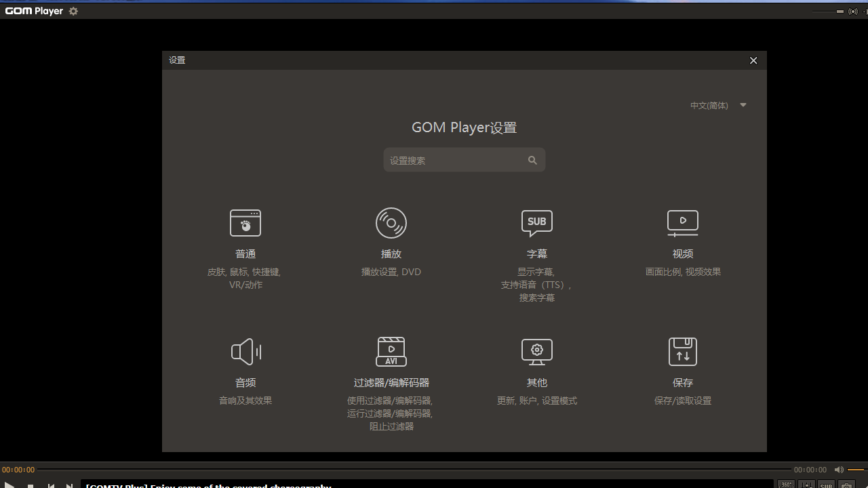
Task: Click the skip to next track button
Action: tap(69, 485)
